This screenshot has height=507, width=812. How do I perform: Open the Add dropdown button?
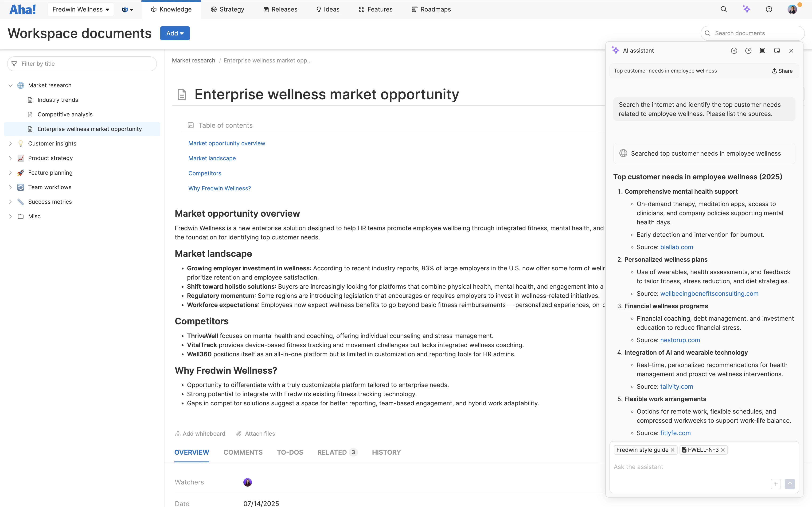[x=175, y=33]
